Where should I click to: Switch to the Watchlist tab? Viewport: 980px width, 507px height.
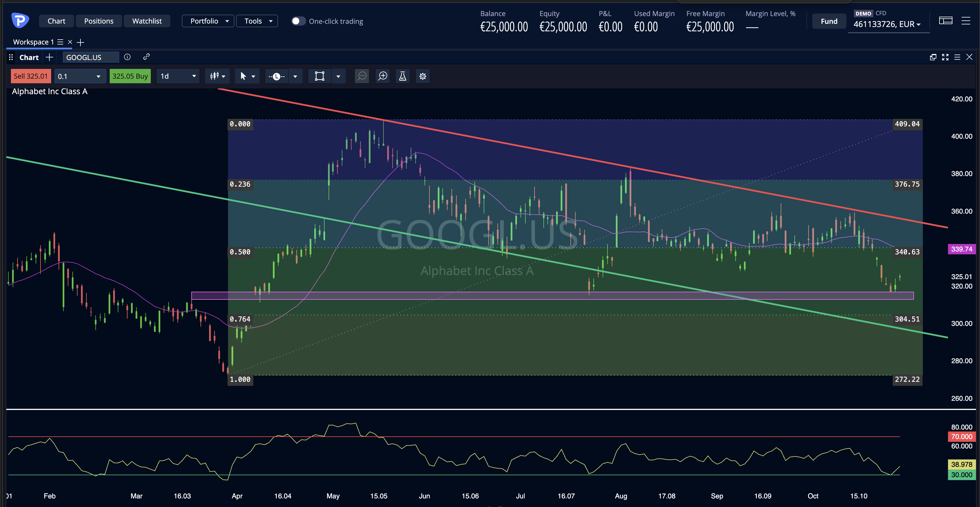point(147,21)
